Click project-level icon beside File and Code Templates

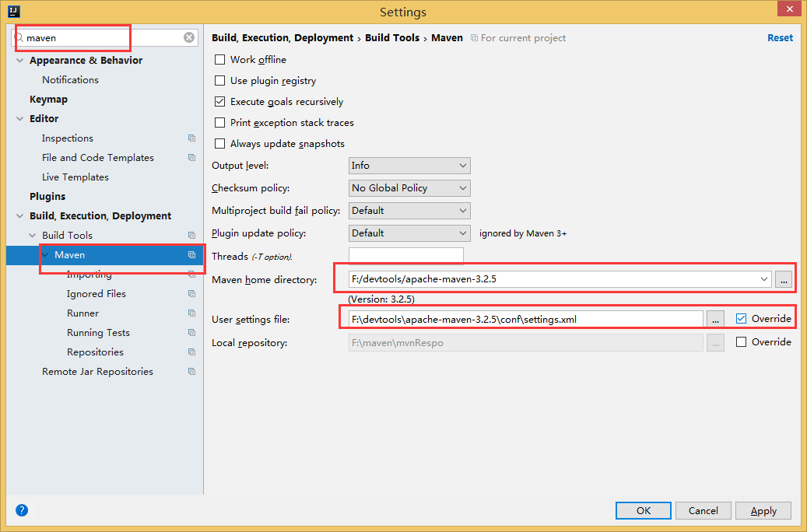(x=192, y=157)
